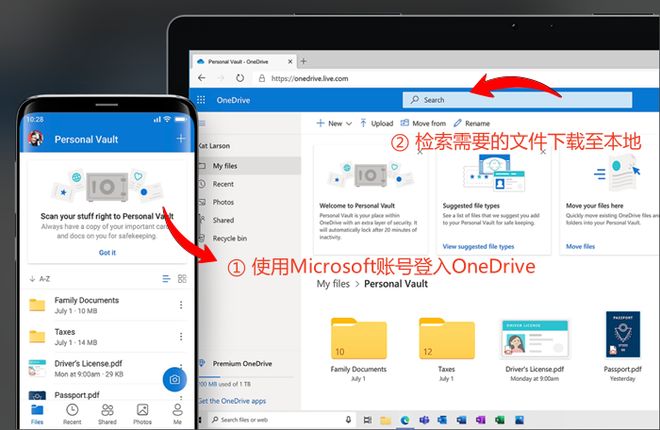Open Word from the taskbar
This screenshot has height=430, width=660.
pyautogui.click(x=461, y=419)
